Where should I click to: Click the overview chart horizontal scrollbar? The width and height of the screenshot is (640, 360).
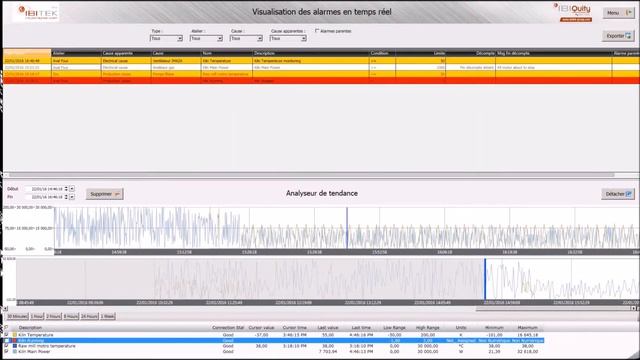click(554, 309)
